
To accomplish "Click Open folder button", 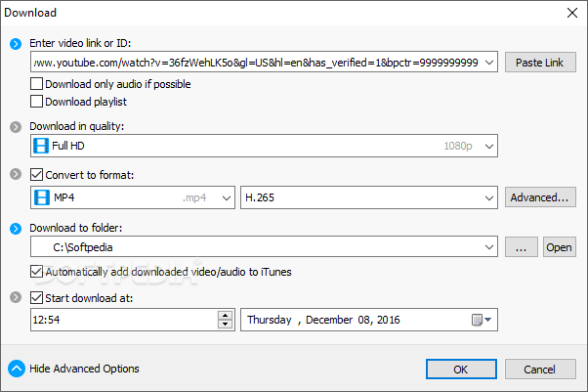I will 559,247.
